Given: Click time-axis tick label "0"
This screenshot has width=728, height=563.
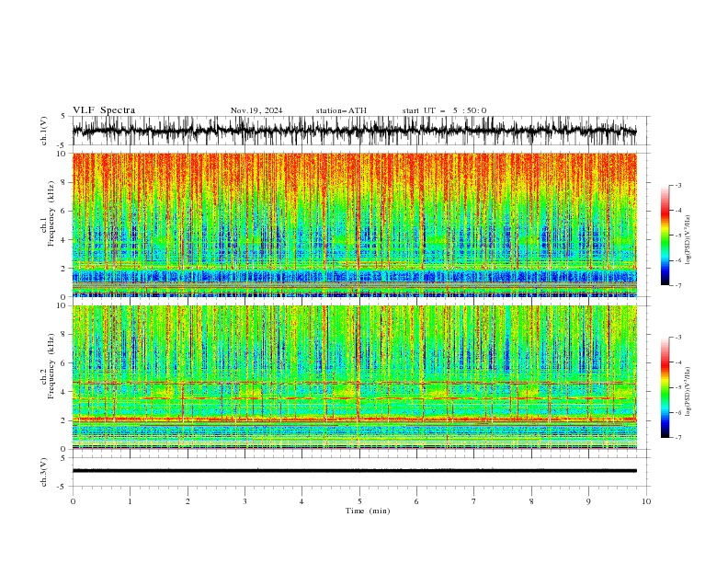Looking at the screenshot, I should pyautogui.click(x=73, y=501).
